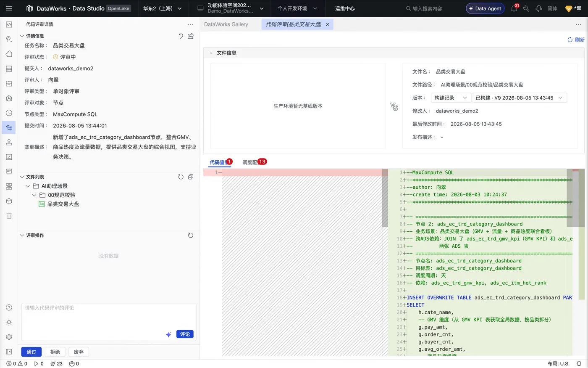Click the 评论 comment button
The width and height of the screenshot is (588, 368).
coord(185,334)
